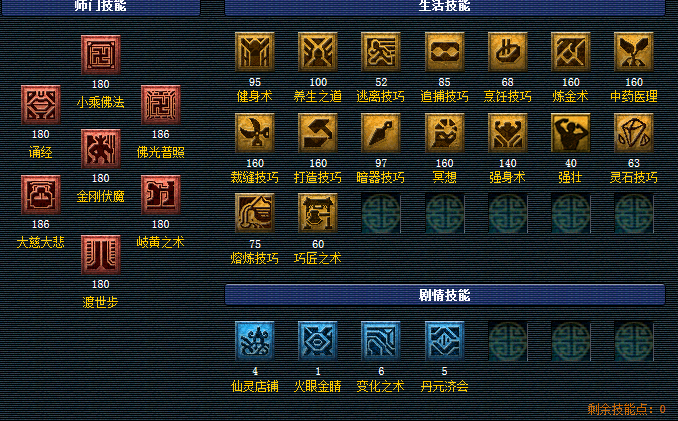The image size is (678, 421).
Task: Select the 强壮 muscle figure icon
Action: (x=570, y=133)
